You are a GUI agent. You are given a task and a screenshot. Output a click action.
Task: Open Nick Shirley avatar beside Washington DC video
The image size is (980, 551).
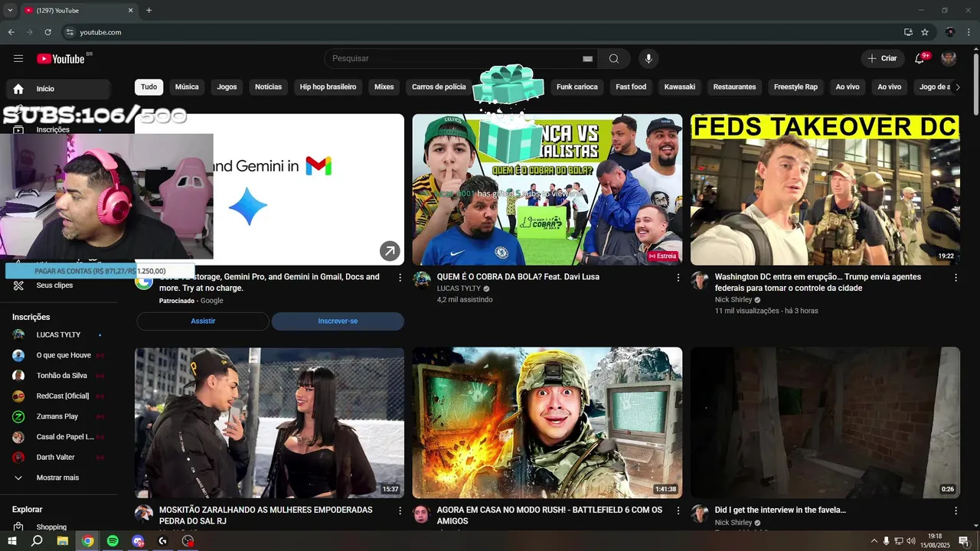click(700, 280)
